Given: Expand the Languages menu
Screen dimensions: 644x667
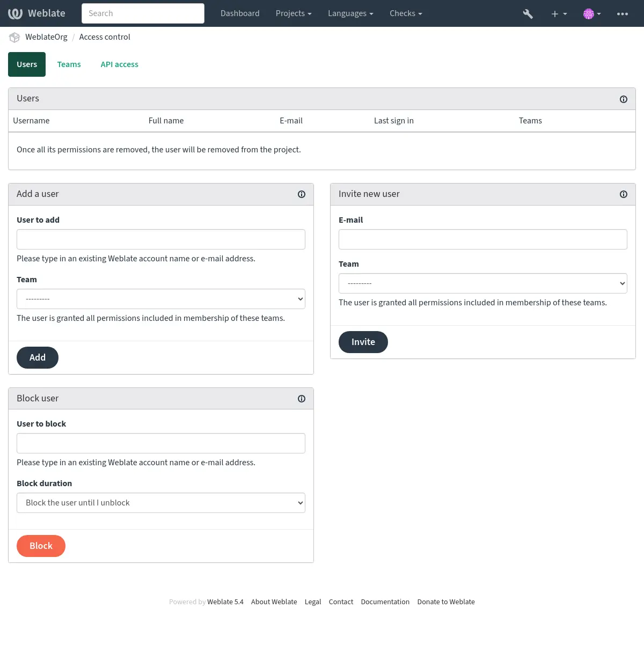Looking at the screenshot, I should (x=350, y=13).
